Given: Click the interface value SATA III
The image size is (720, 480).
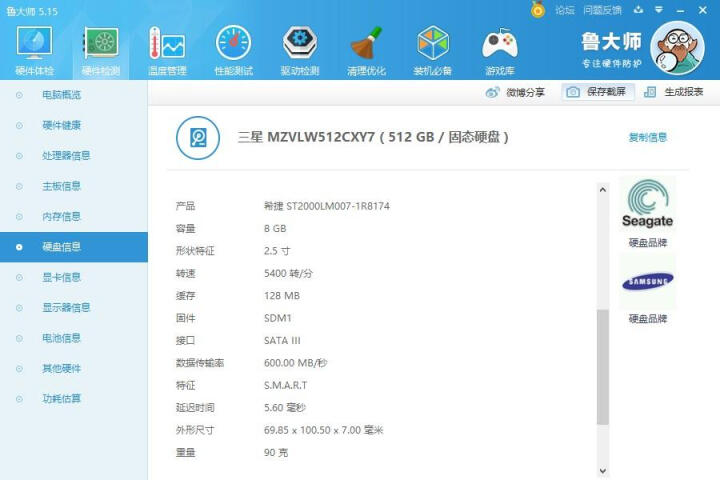Looking at the screenshot, I should [x=282, y=340].
